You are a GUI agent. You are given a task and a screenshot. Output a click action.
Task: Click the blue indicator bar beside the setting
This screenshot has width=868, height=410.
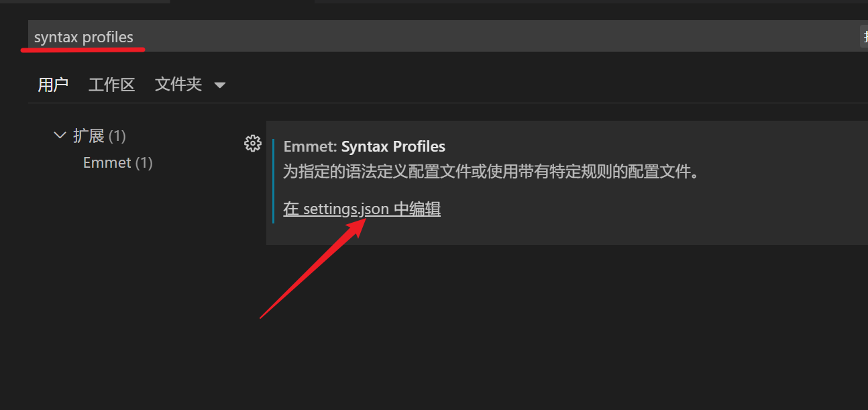(274, 181)
